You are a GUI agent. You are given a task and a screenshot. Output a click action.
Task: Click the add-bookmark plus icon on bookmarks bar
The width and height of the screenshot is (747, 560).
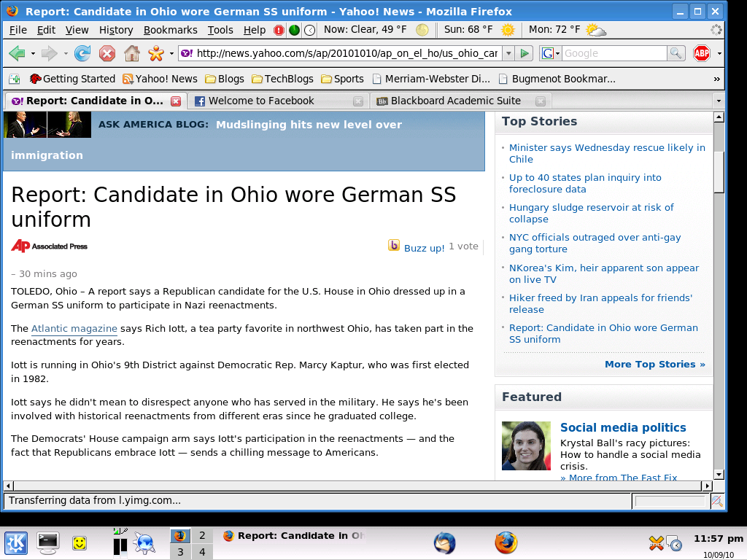click(15, 79)
